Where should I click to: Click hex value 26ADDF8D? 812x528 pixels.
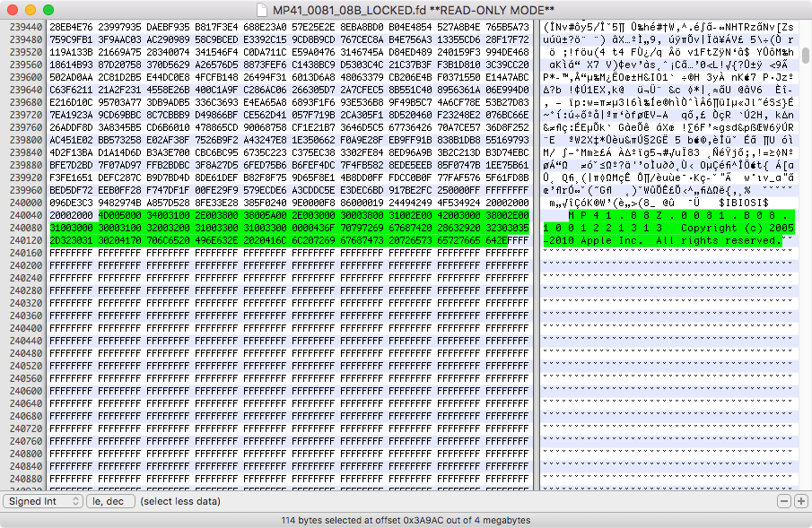pos(71,127)
